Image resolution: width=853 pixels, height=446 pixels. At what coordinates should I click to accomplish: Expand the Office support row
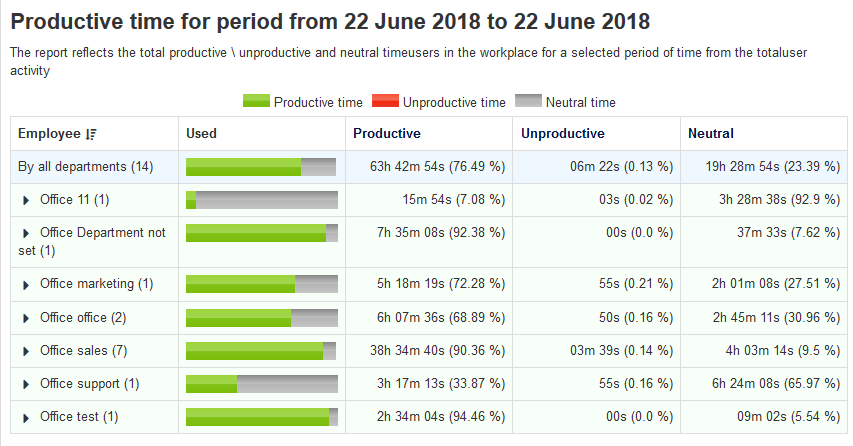click(x=27, y=384)
